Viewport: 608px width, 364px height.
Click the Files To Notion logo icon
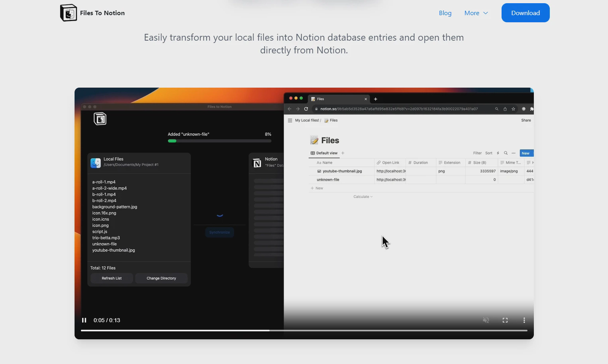[x=68, y=13]
